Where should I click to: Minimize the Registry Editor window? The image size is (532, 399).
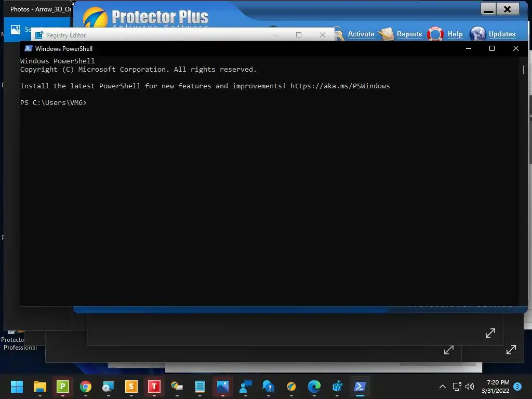(275, 35)
